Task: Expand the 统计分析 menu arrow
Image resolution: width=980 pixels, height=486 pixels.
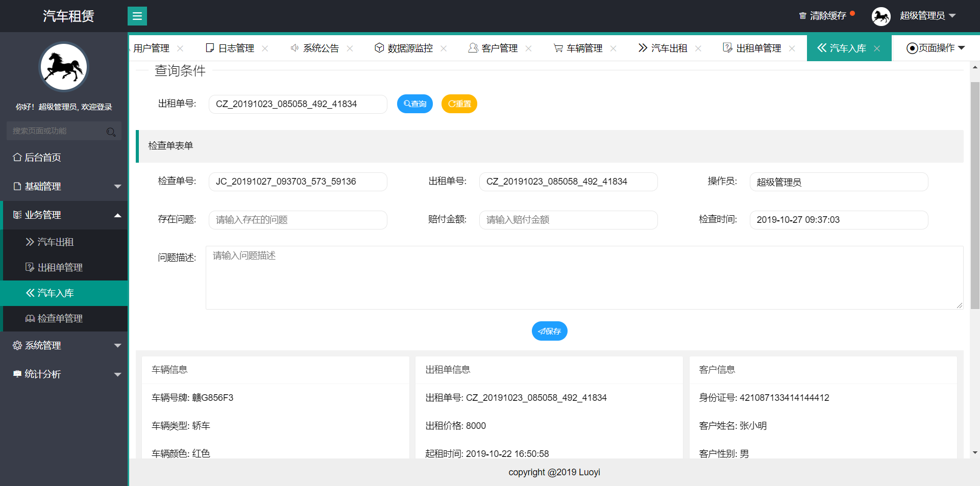Action: pos(117,374)
